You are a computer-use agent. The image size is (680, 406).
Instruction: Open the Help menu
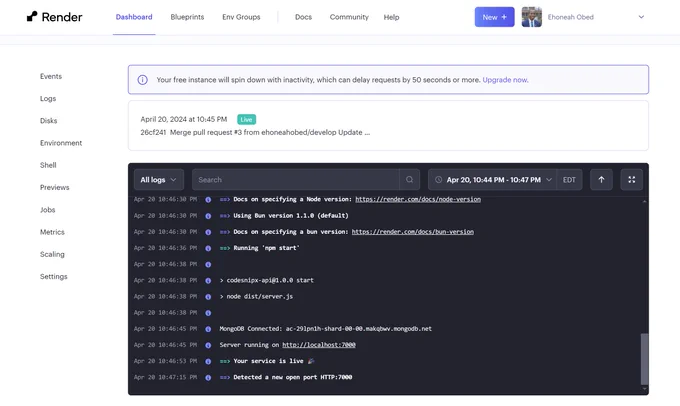[391, 17]
